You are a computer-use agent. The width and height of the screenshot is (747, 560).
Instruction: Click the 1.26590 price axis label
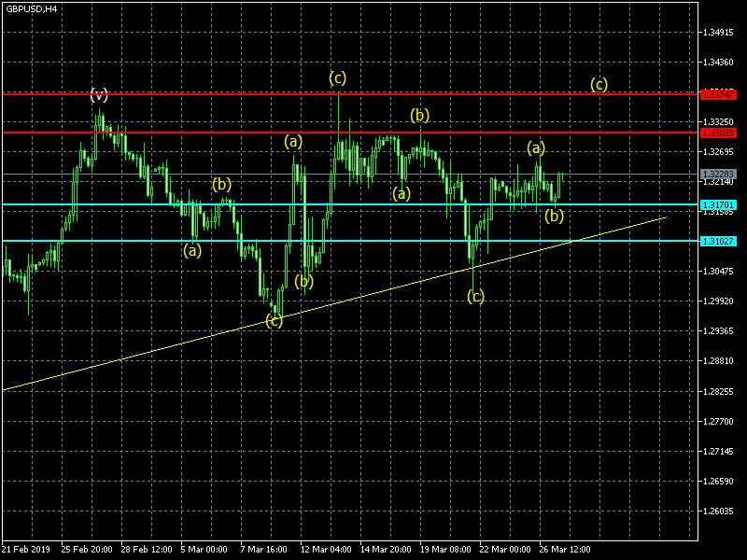718,482
